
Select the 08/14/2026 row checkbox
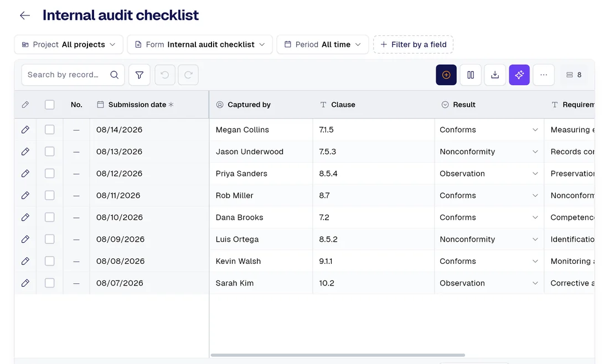[50, 129]
